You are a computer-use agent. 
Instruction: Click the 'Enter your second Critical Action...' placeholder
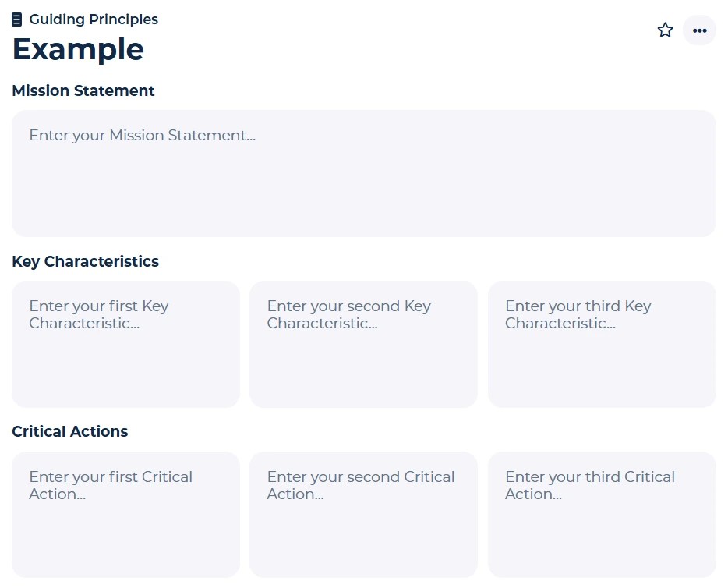click(x=360, y=485)
